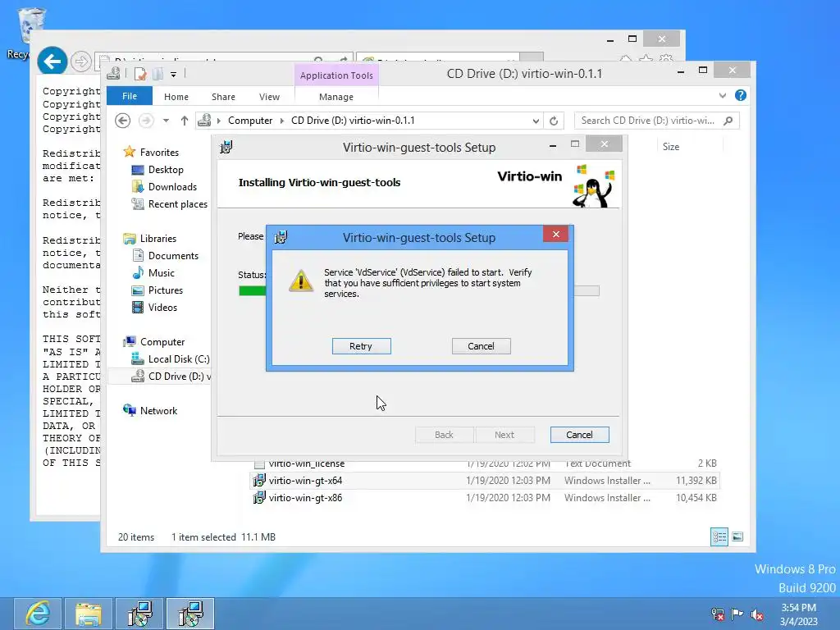Click the active installer icon on taskbar
Screen dimensions: 840x630
[x=190, y=614]
